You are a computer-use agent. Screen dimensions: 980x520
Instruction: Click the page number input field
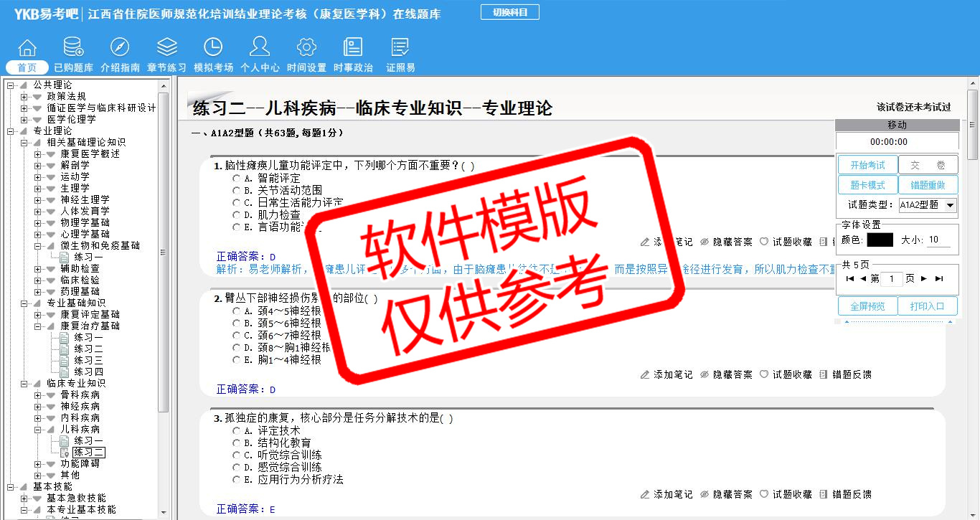891,279
